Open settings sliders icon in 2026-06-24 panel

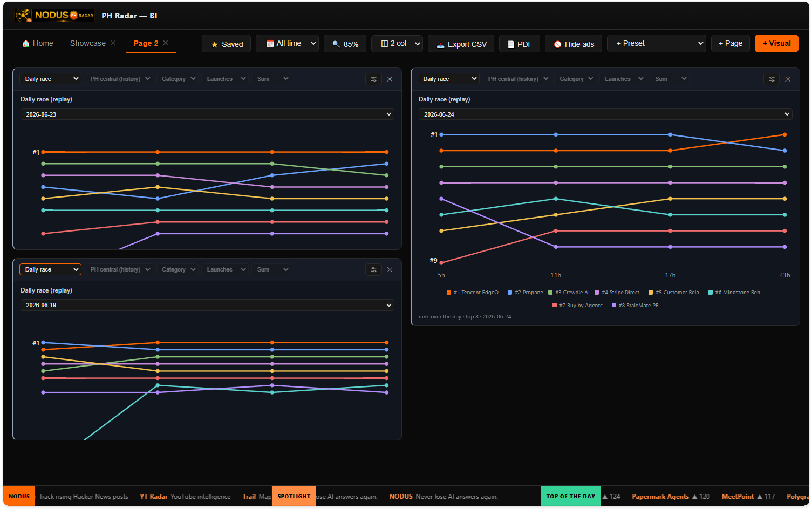point(772,79)
